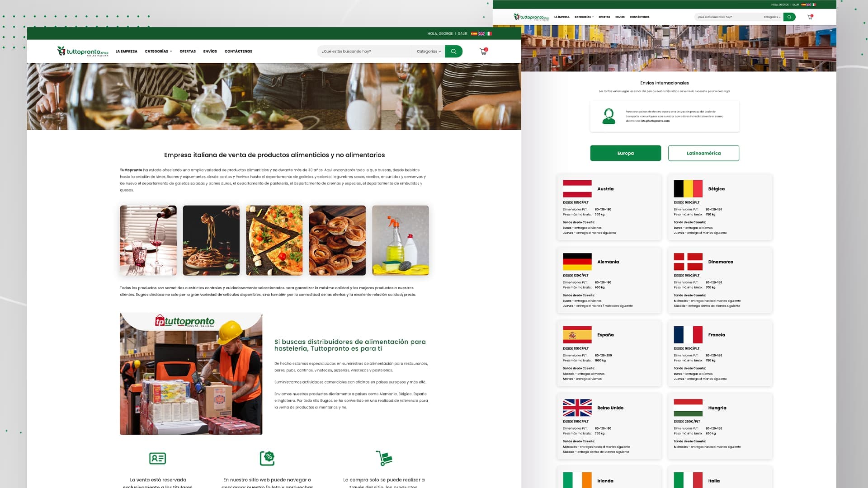Click the green search magnifier on the left page
The width and height of the screenshot is (868, 488).
click(453, 52)
